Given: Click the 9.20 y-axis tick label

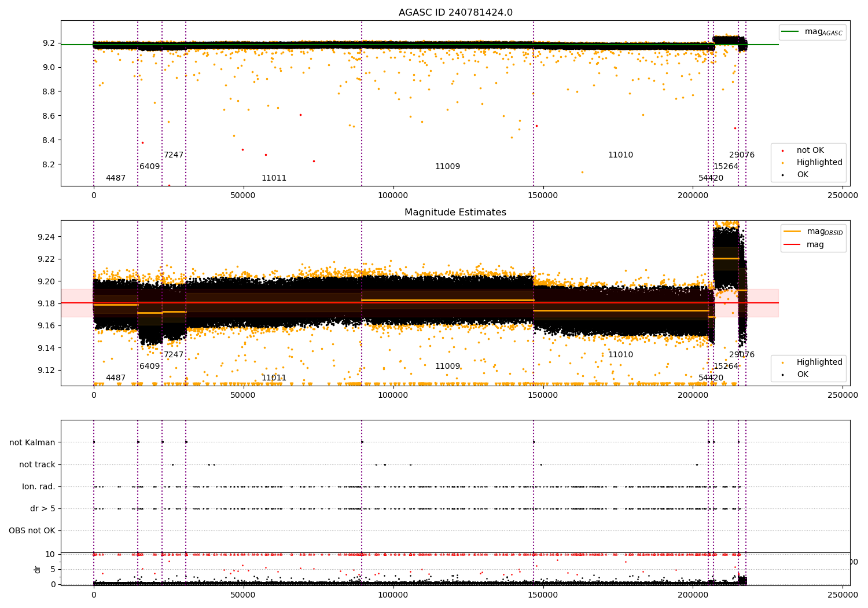Looking at the screenshot, I should [x=47, y=281].
